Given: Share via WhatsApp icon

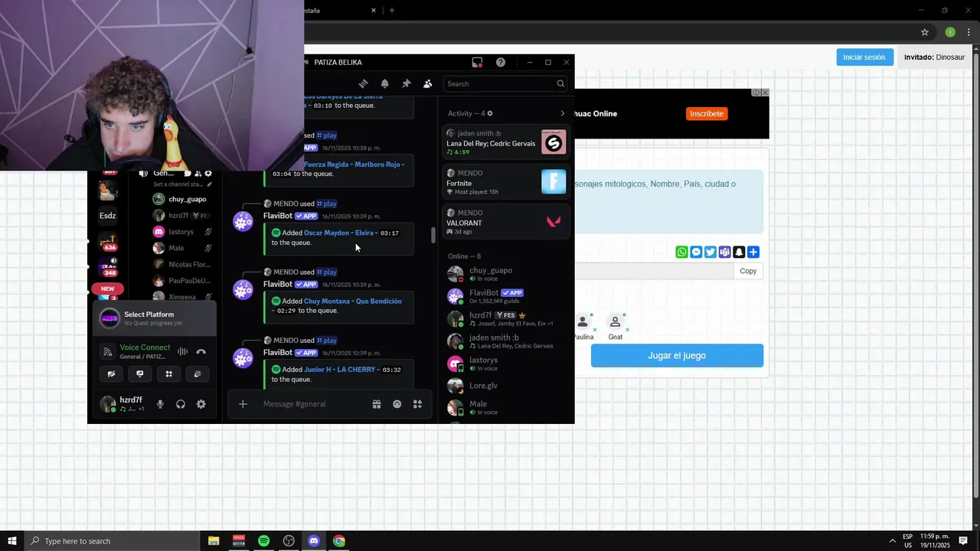Looking at the screenshot, I should (681, 252).
